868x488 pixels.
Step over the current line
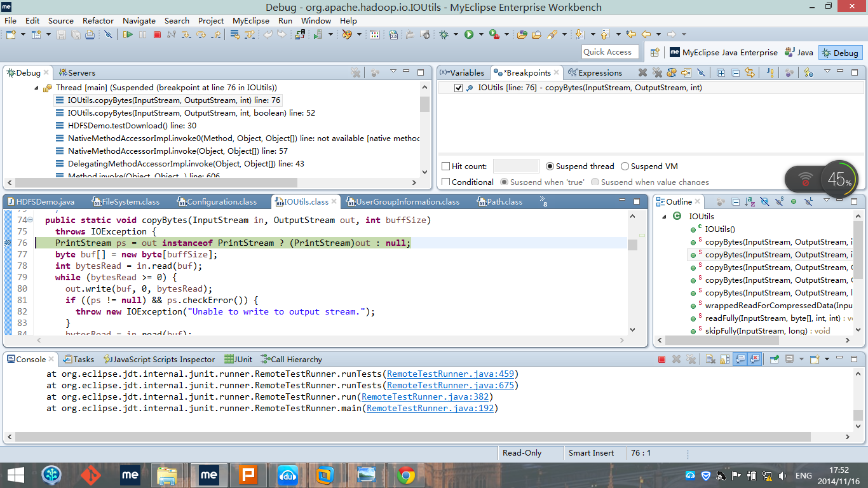click(x=201, y=36)
